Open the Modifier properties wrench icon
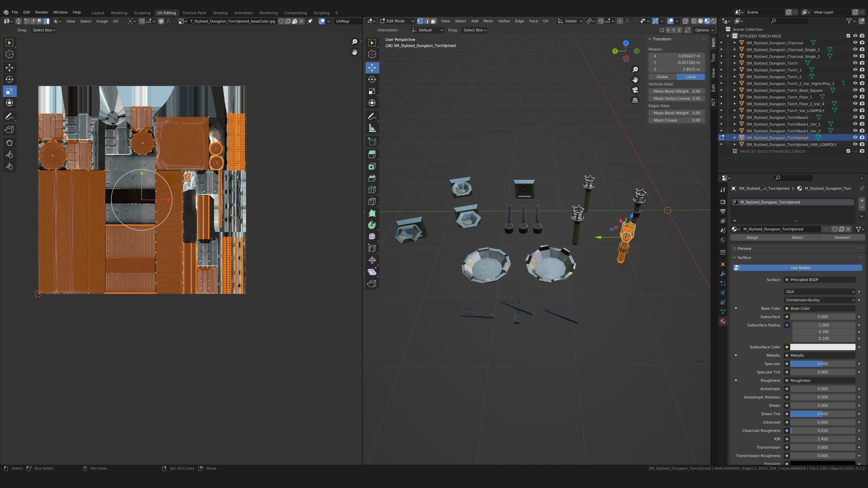 pos(723,274)
